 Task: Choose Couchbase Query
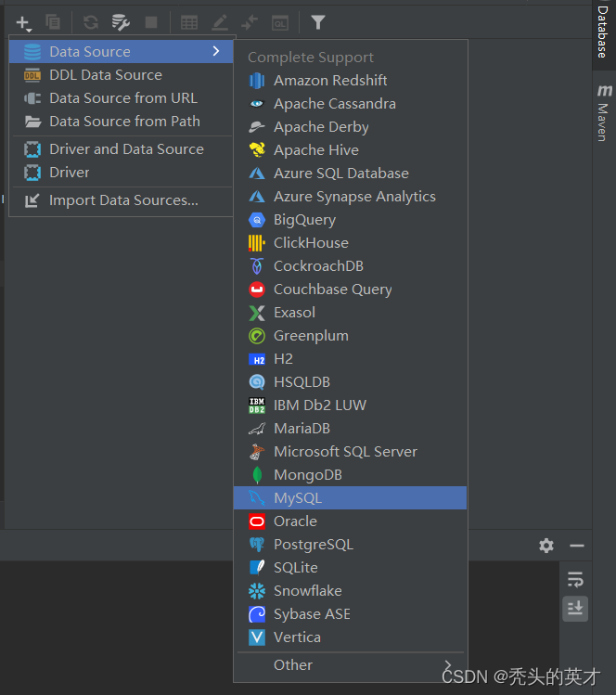[350, 290]
